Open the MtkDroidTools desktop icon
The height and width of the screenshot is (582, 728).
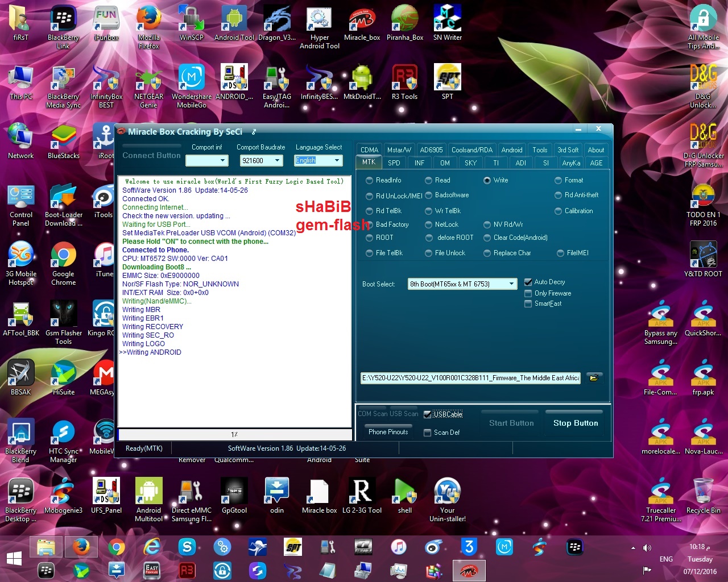click(x=362, y=82)
